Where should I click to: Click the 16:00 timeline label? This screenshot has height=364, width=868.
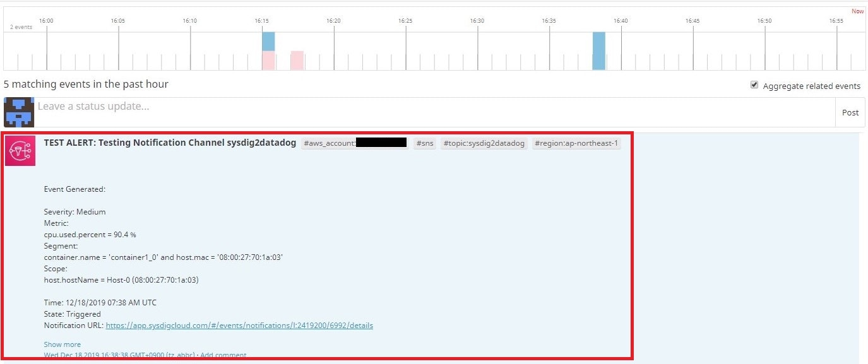tap(46, 21)
